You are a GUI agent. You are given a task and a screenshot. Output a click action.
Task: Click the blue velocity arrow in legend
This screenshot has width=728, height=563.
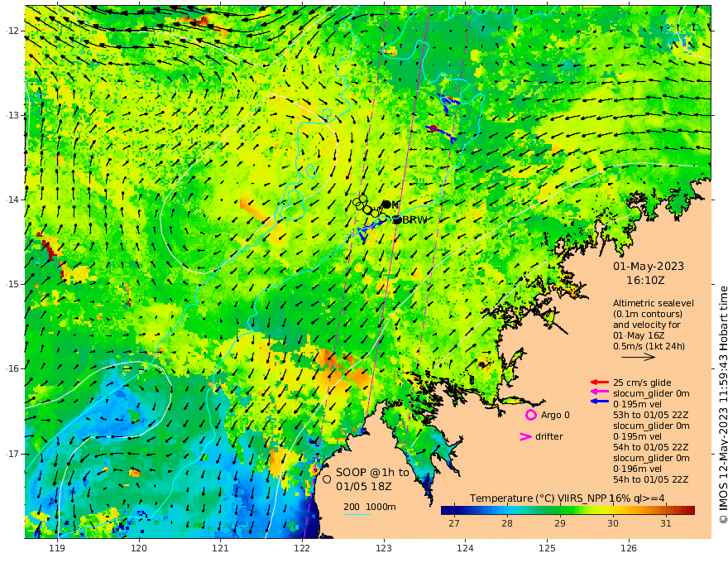point(600,401)
